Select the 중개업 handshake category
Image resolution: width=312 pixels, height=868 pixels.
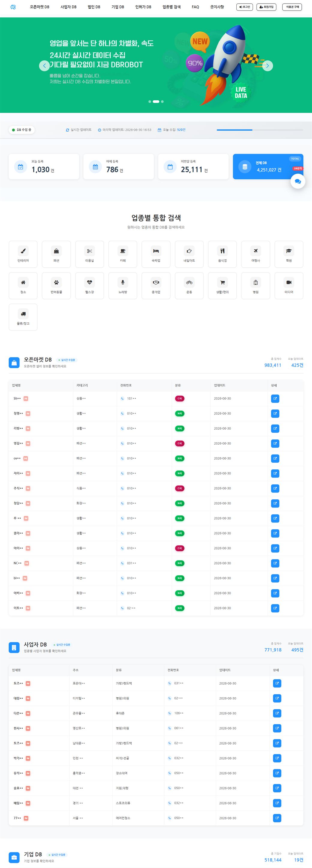(x=156, y=285)
